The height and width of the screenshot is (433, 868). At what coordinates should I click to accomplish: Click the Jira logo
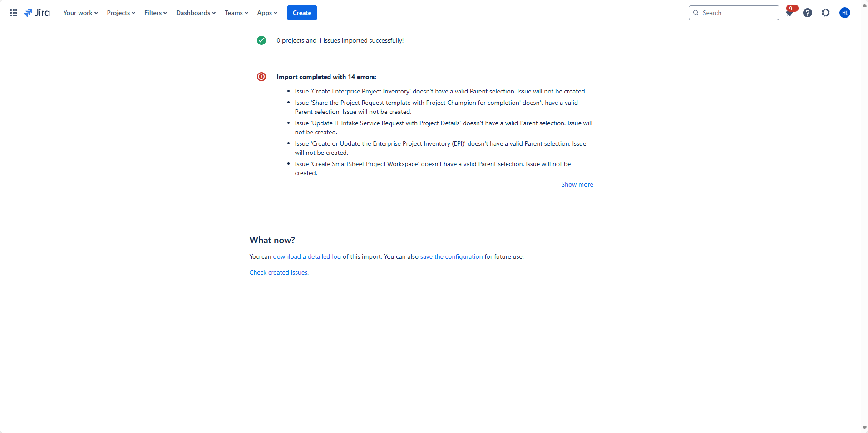tap(37, 13)
